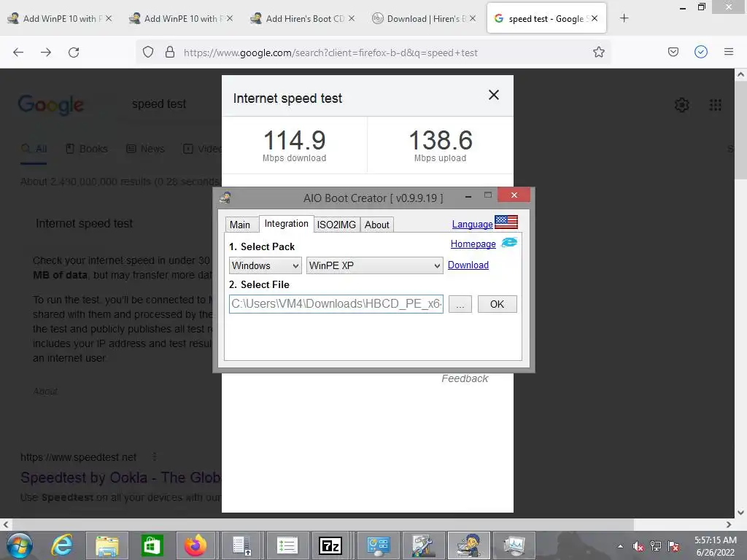Click the Firefox address bar URL
Screen dimensions: 747x560
[x=330, y=52]
